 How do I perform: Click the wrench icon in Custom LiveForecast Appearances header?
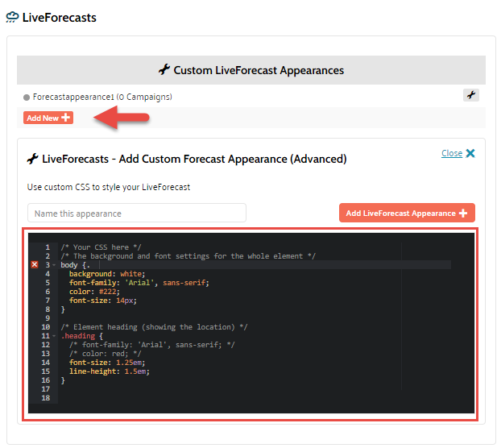click(x=164, y=70)
